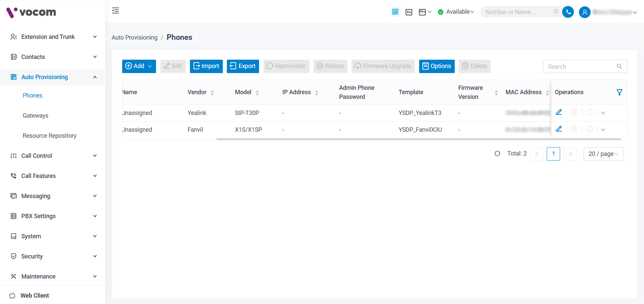This screenshot has height=304, width=644.
Task: Open the Gateways submenu page
Action: click(x=36, y=116)
